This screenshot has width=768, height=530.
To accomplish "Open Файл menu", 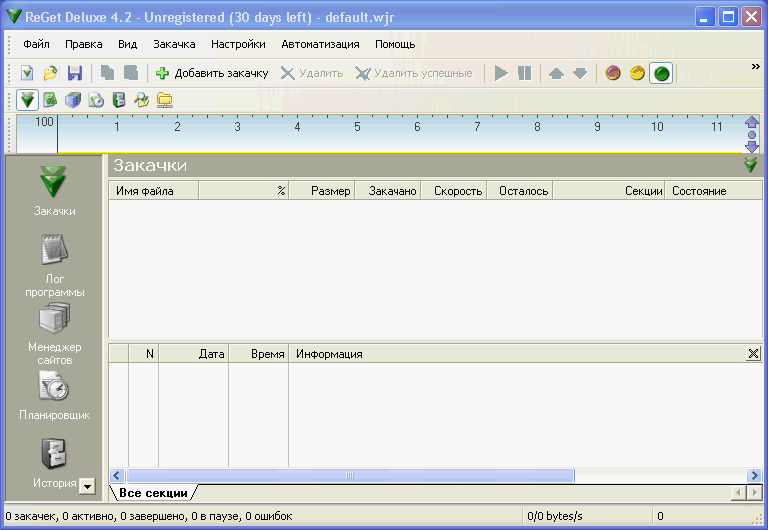I will click(x=36, y=44).
